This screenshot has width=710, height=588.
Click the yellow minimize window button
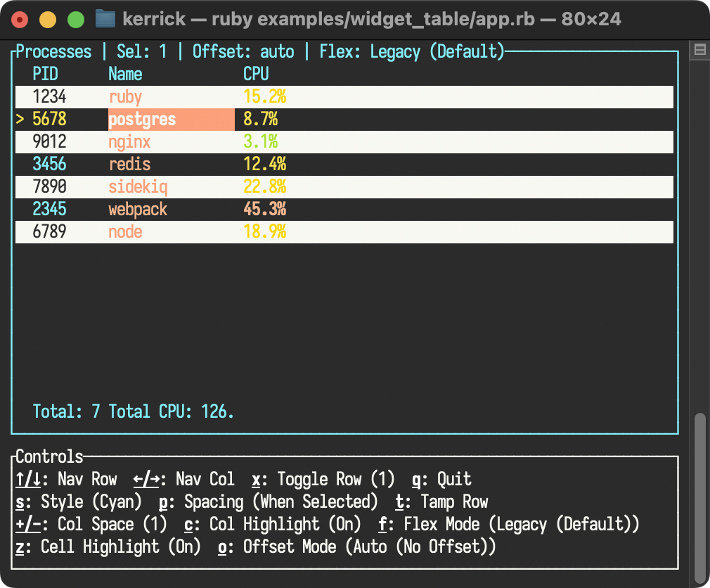(x=48, y=20)
